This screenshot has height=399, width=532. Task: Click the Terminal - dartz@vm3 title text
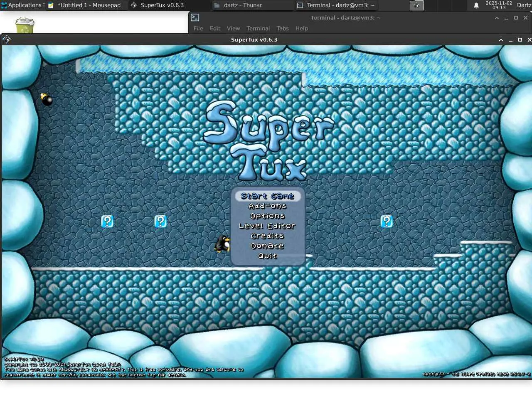[x=345, y=18]
